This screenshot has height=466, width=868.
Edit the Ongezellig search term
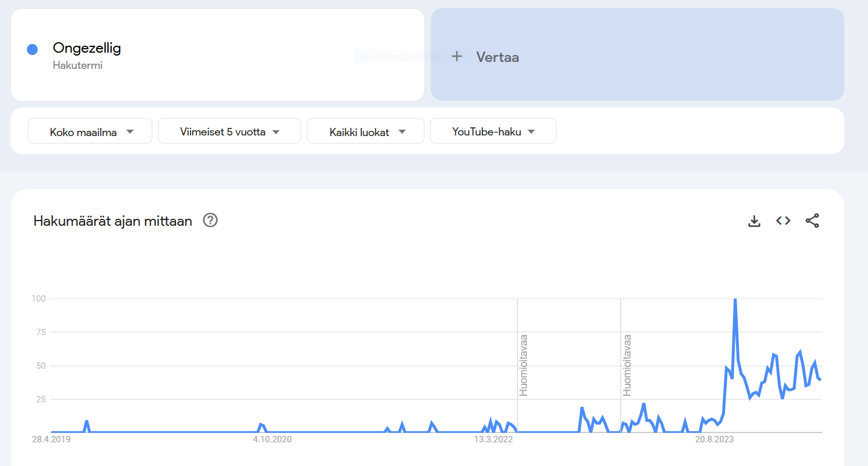[x=87, y=48]
